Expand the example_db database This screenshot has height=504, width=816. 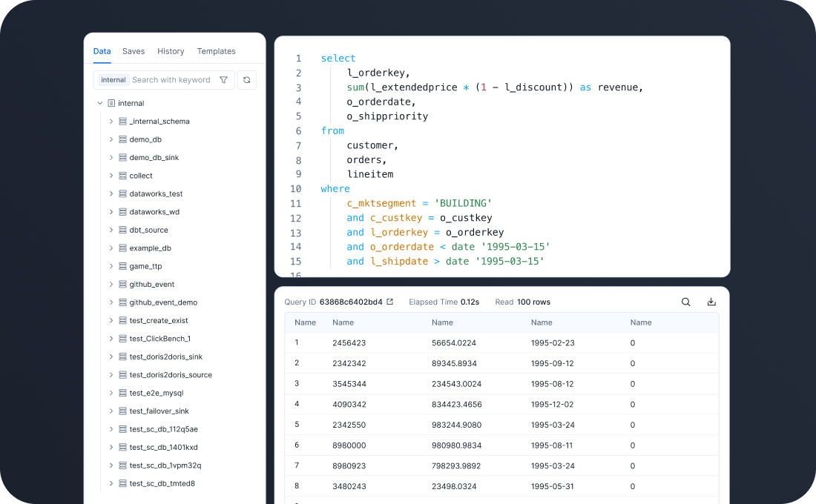pyautogui.click(x=111, y=248)
